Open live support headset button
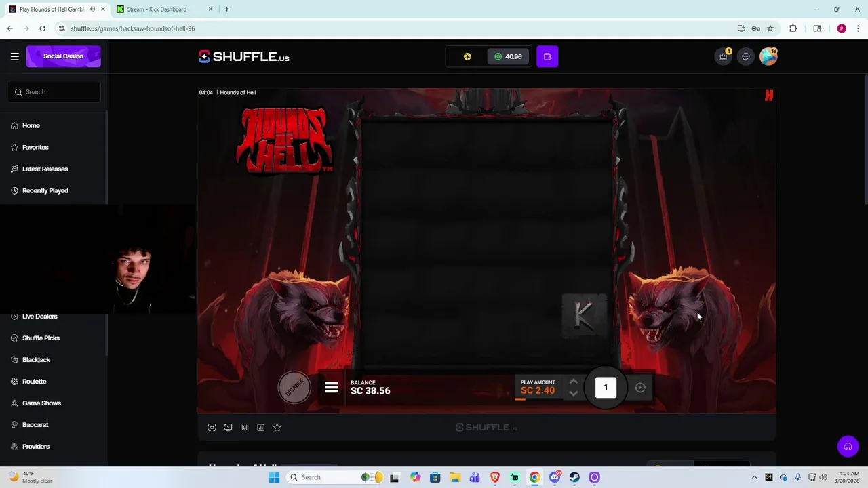The width and height of the screenshot is (868, 488). pos(848,447)
